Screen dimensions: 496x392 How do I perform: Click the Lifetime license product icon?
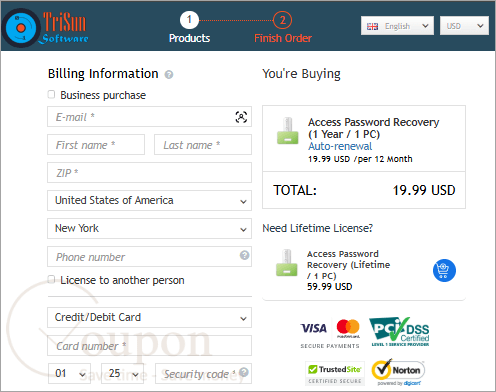click(286, 263)
